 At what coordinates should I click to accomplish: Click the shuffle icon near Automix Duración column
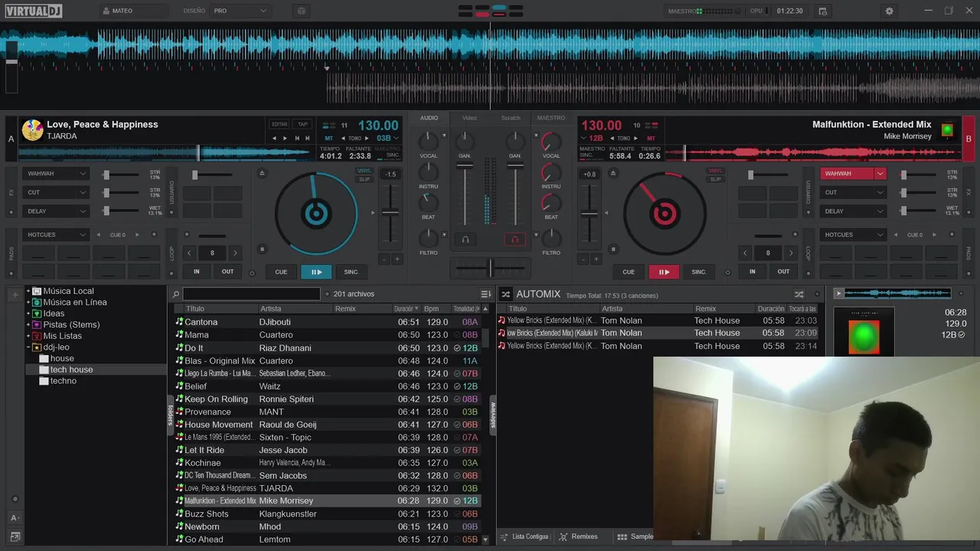click(799, 294)
